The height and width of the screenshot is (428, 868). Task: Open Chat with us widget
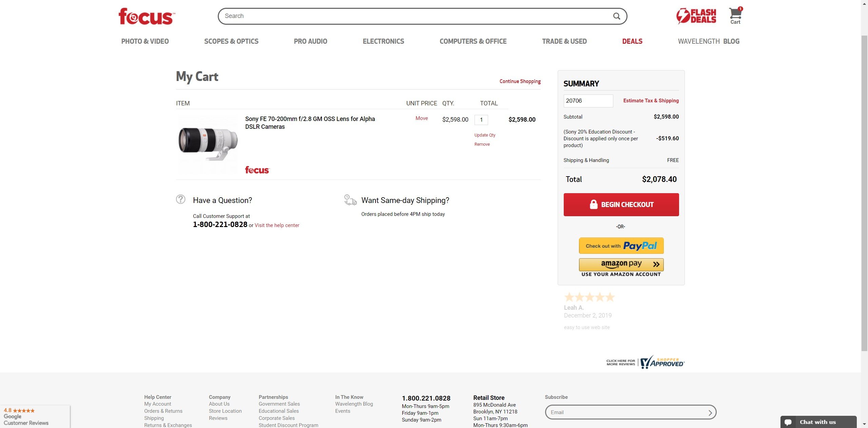coord(818,422)
